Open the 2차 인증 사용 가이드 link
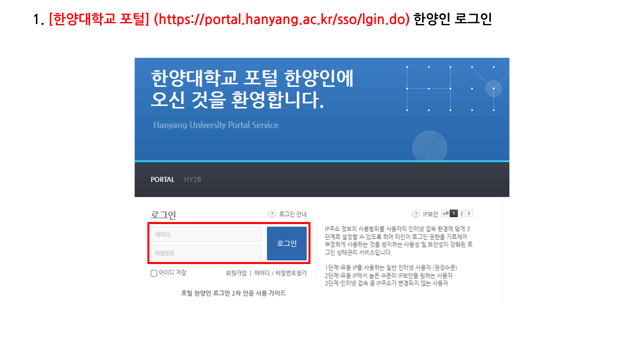The image size is (644, 362). coord(233,293)
